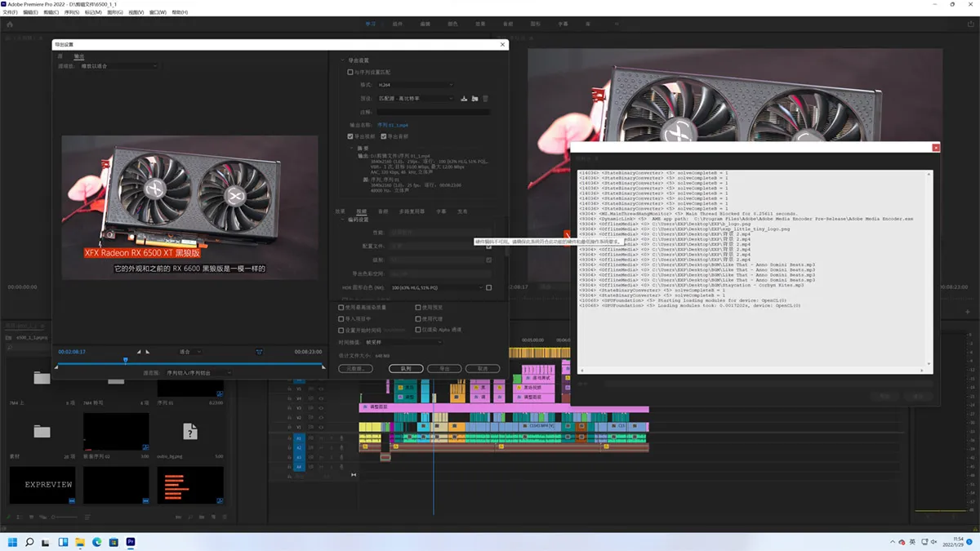Click the blue playhead on export preview scrubber
This screenshot has width=980, height=551.
coord(125,360)
